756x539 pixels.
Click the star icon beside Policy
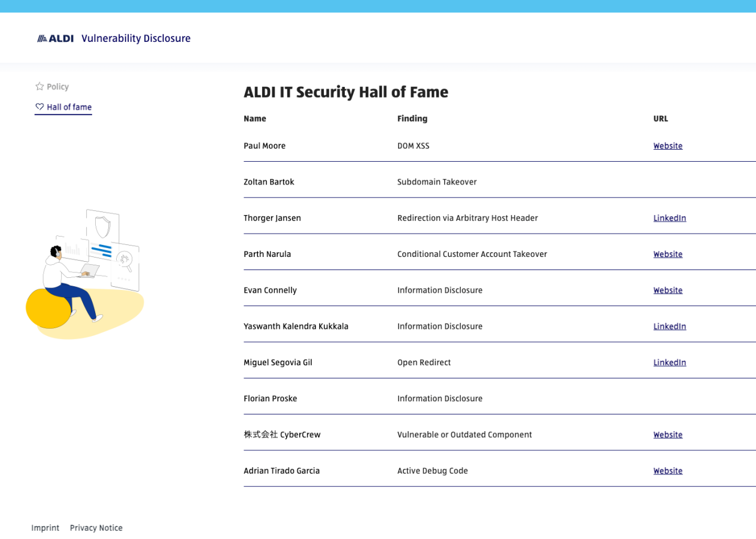click(40, 87)
